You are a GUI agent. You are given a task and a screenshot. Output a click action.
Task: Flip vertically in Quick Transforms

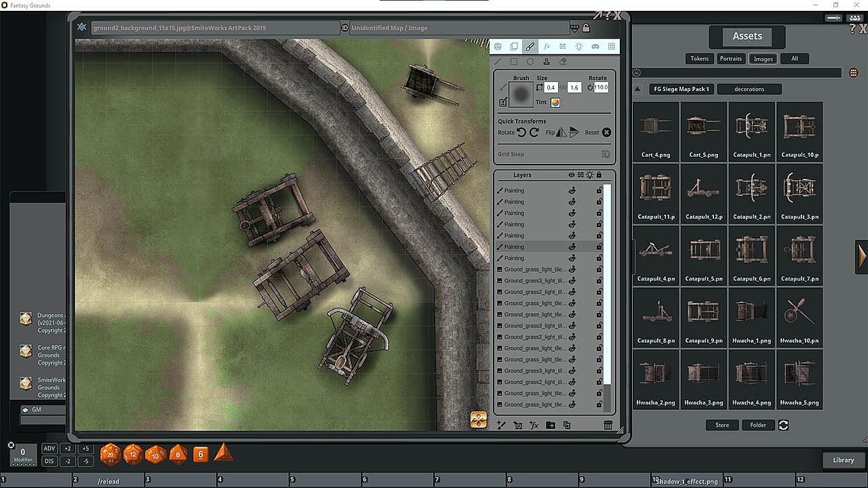574,132
